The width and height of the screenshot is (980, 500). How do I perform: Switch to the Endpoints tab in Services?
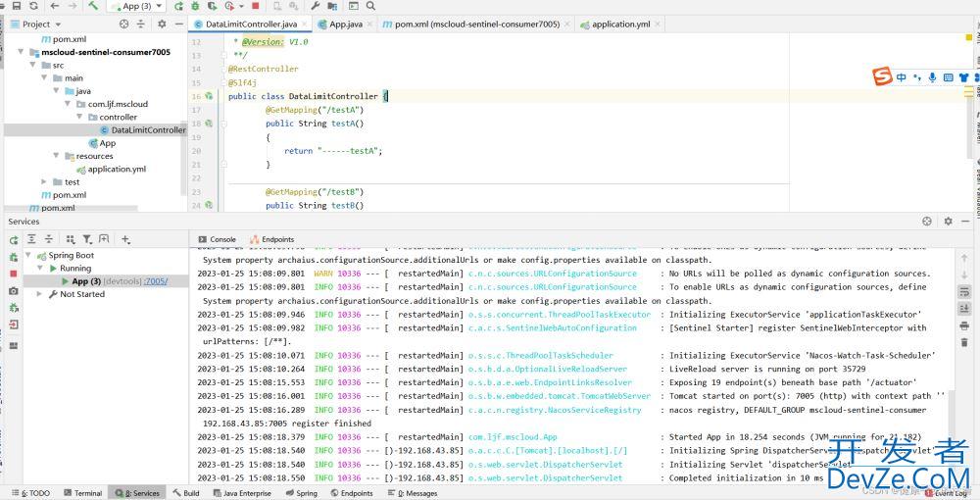(271, 239)
